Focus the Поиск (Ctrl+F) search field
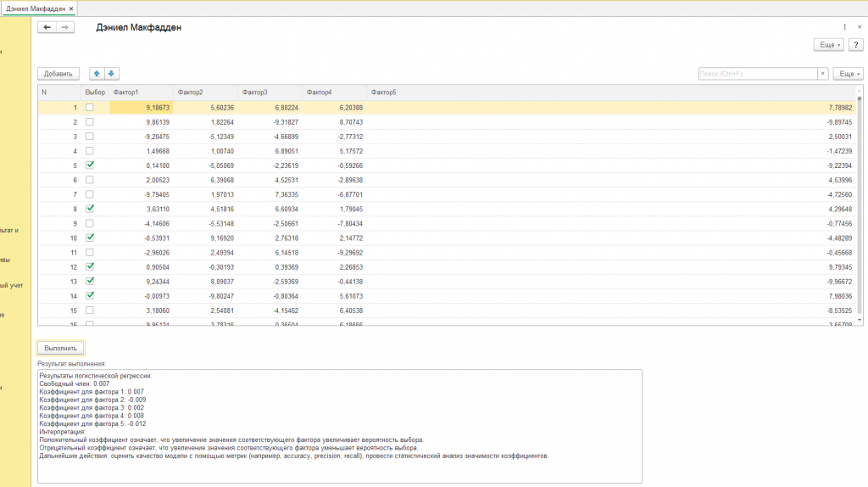Viewport: 868px width, 487px height. (x=757, y=74)
